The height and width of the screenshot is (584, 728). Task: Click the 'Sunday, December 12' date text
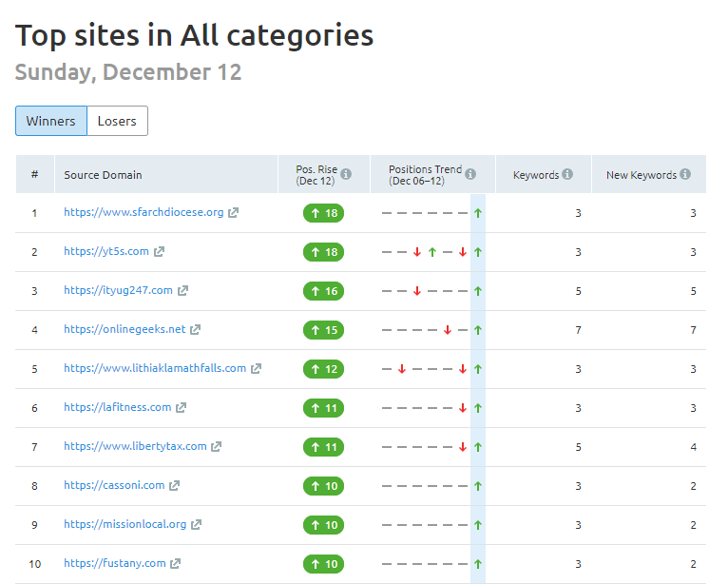(x=128, y=72)
